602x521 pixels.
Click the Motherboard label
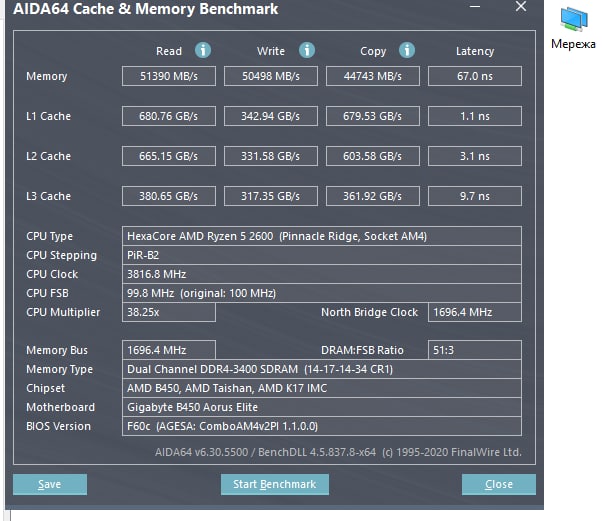click(60, 407)
